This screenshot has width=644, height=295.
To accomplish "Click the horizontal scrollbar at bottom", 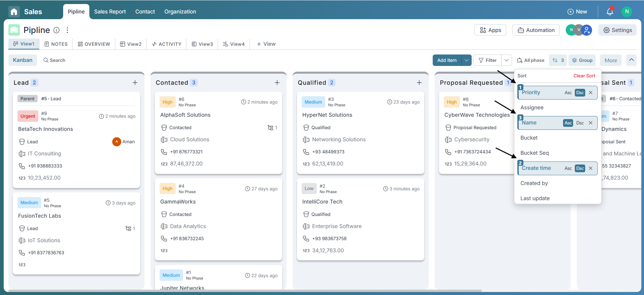I will coord(245,291).
